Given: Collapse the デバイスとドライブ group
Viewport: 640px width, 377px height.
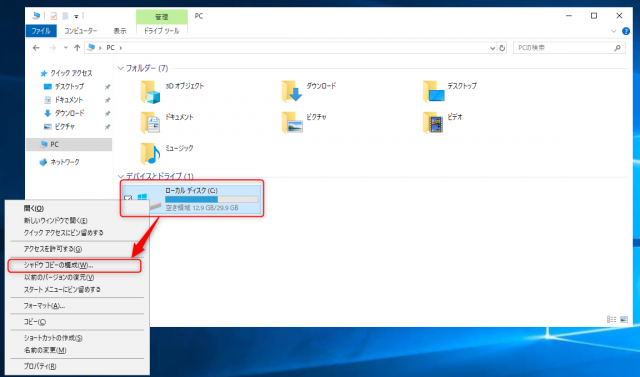Looking at the screenshot, I should click(x=121, y=176).
